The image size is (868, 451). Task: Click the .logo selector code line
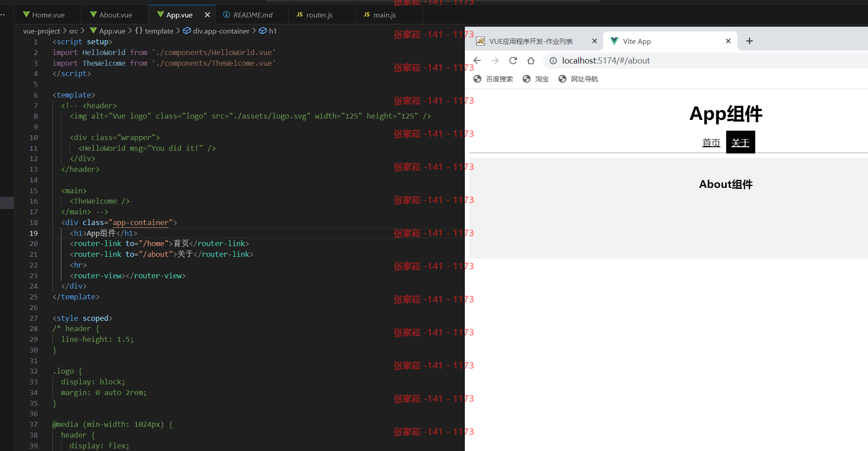click(x=68, y=371)
